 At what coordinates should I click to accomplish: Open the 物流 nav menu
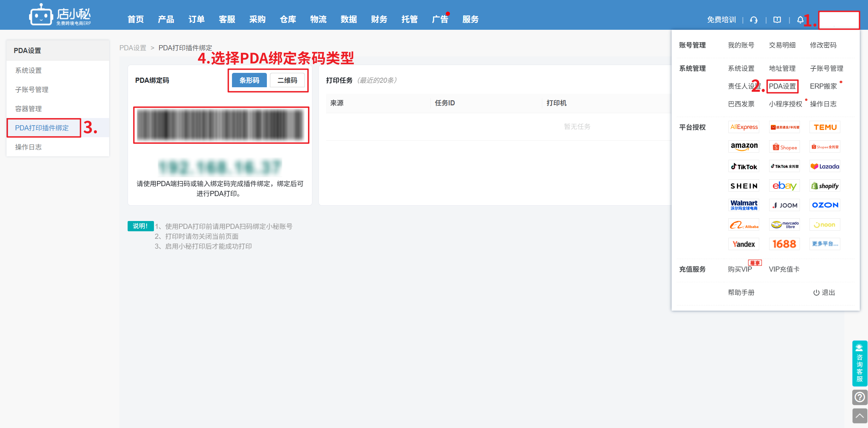[318, 20]
